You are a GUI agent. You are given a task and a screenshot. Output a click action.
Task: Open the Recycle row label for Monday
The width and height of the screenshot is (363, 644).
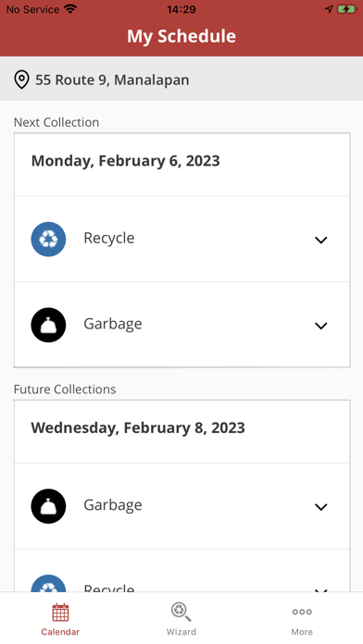[109, 238]
